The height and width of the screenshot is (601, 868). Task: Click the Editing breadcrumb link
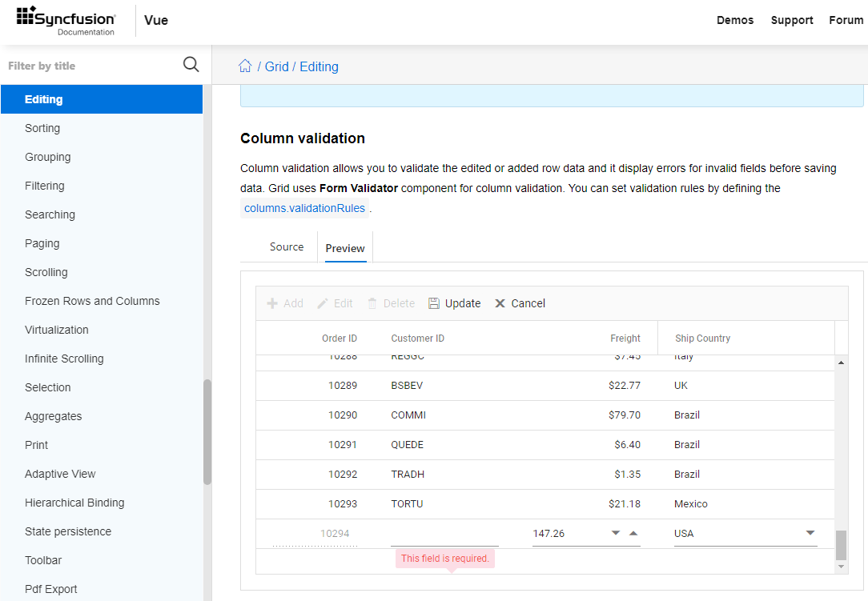[319, 66]
